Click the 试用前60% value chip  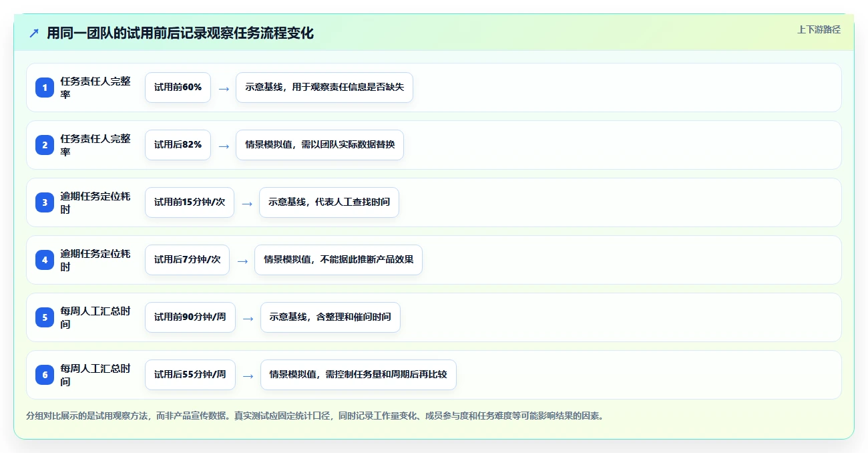(178, 88)
